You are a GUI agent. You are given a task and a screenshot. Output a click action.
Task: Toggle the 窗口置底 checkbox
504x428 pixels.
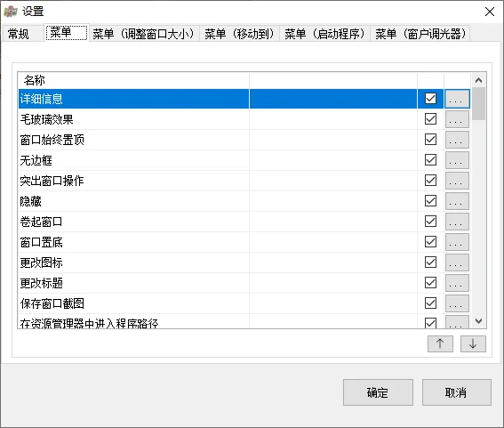click(x=430, y=242)
